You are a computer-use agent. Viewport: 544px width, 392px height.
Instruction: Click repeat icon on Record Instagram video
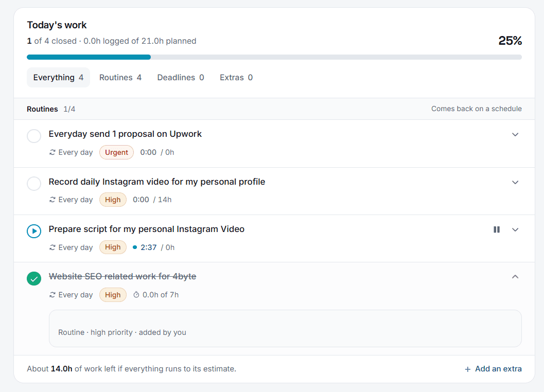tap(52, 200)
